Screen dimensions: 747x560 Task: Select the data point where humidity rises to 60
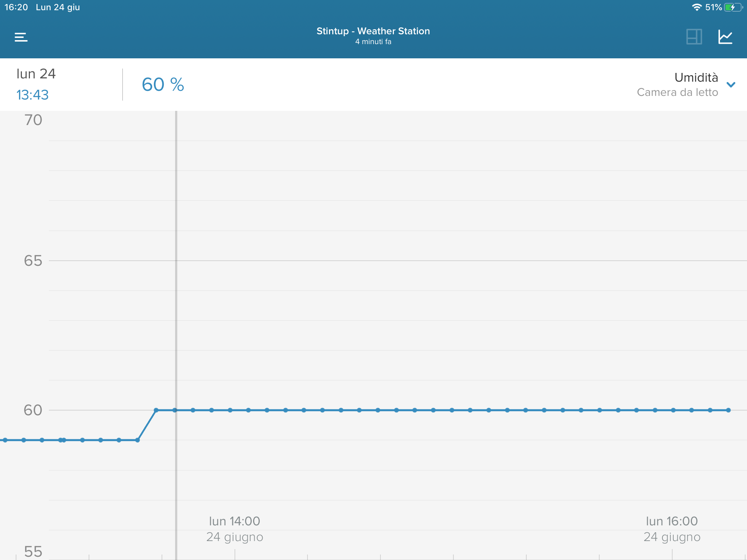(x=156, y=410)
